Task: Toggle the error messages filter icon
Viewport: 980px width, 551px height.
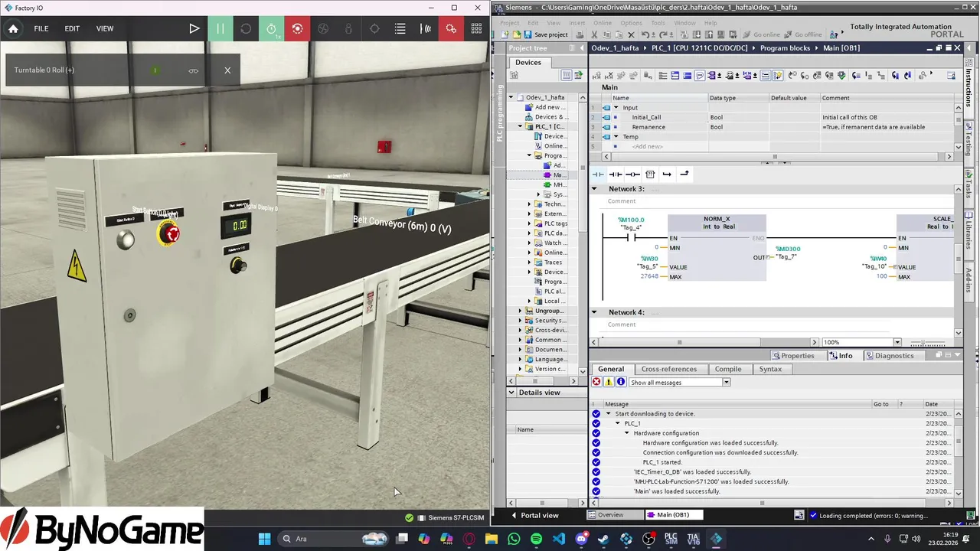Action: point(596,382)
